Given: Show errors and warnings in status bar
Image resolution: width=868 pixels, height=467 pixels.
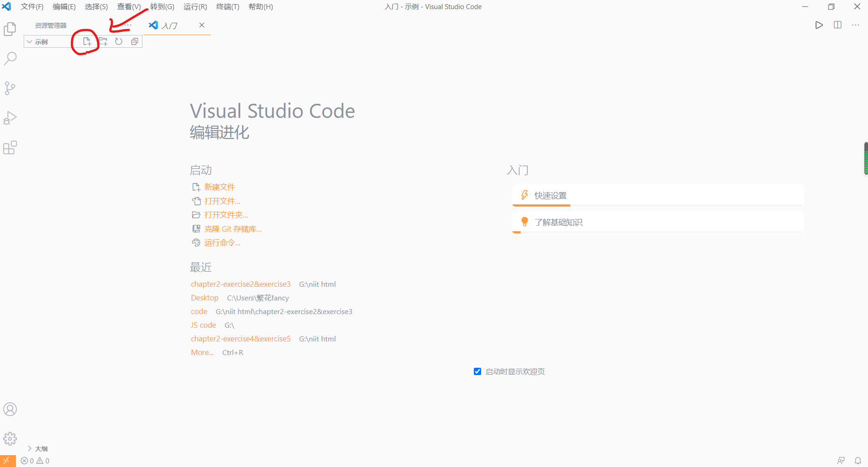Looking at the screenshot, I should tap(35, 461).
